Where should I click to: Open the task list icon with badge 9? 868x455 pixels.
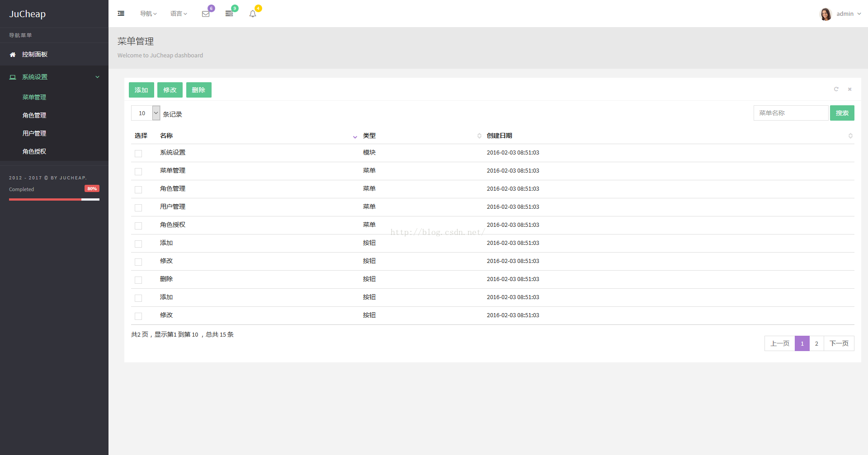(229, 14)
